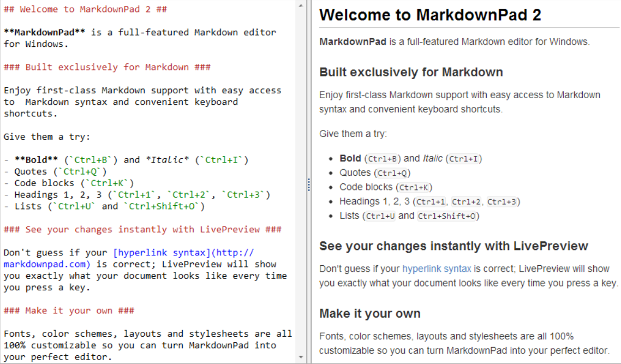Viewport: 621px width, 364px height.
Task: Click the 'Give them a try:' preview text
Action: (353, 134)
